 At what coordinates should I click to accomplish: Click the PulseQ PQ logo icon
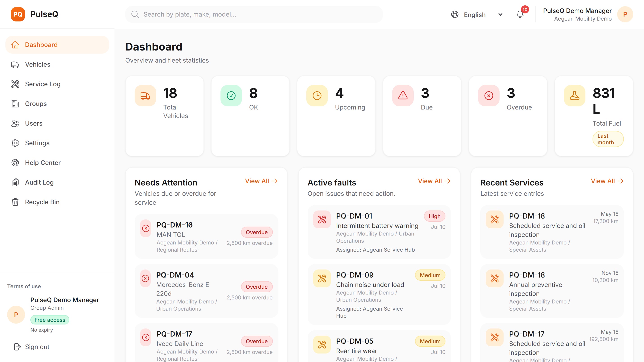click(18, 14)
